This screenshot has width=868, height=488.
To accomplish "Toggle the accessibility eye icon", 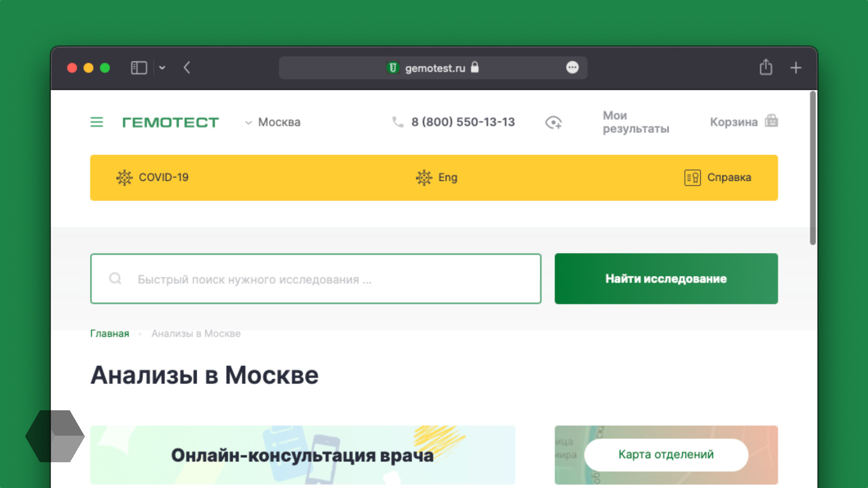I will click(553, 122).
